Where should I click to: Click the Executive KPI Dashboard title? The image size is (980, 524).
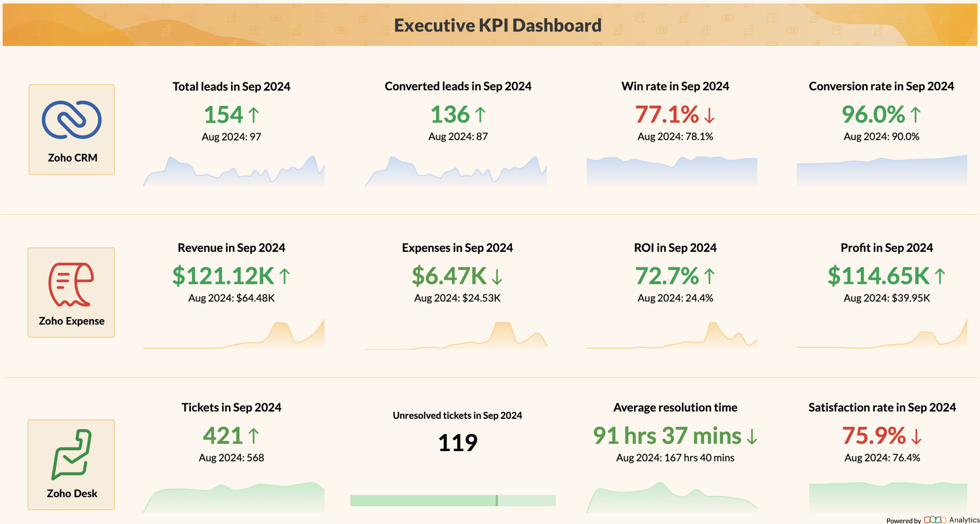pyautogui.click(x=497, y=25)
